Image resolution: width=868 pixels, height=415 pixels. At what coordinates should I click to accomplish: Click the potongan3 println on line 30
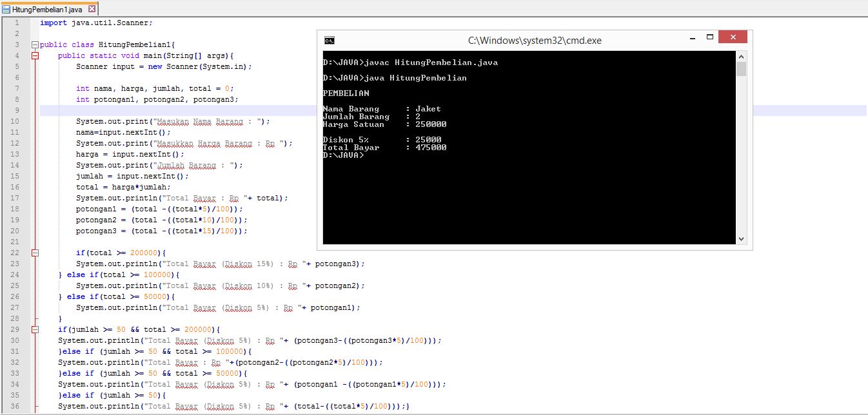pyautogui.click(x=250, y=341)
